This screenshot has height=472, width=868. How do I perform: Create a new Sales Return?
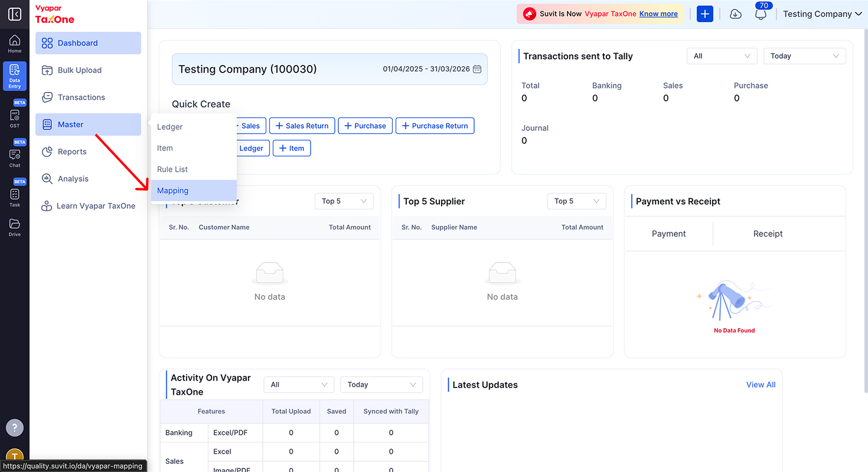coord(302,126)
